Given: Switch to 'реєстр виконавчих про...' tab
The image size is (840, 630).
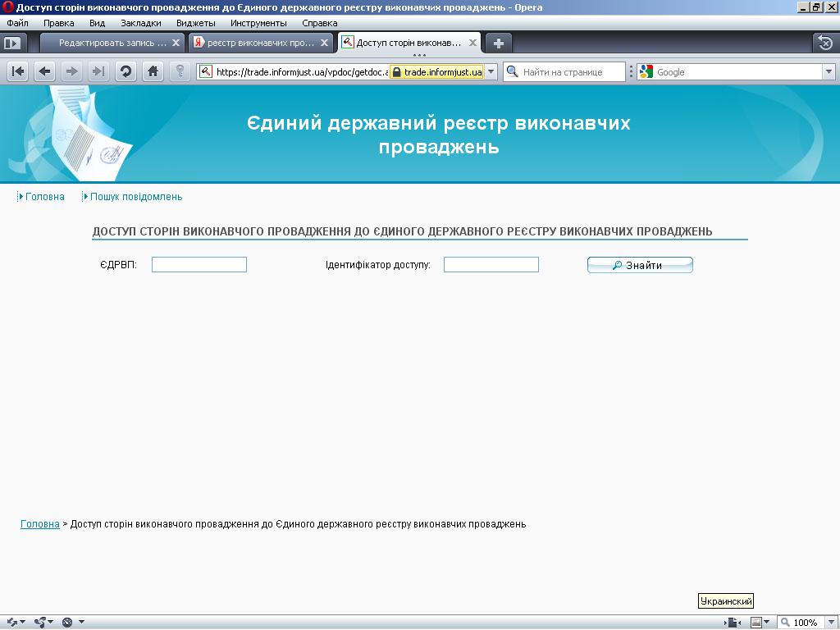Looking at the screenshot, I should pyautogui.click(x=259, y=43).
